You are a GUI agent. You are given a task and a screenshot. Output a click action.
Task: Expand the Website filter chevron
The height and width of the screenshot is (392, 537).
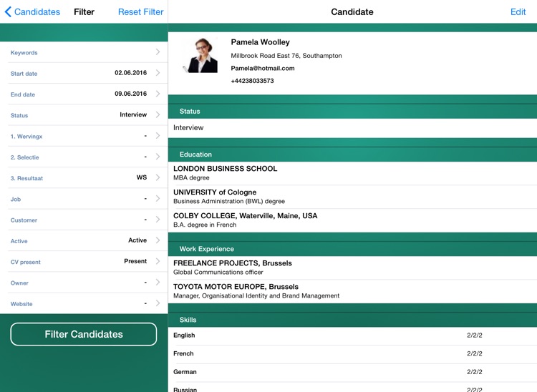158,303
